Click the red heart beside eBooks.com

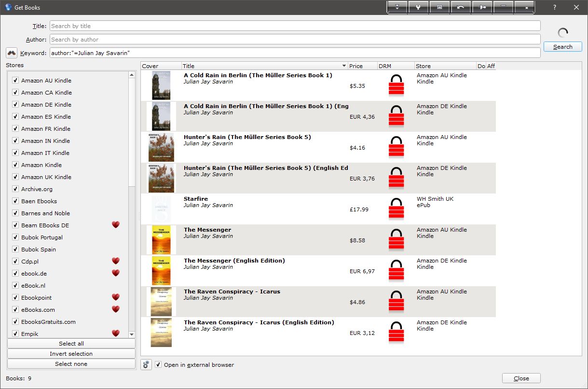click(x=115, y=309)
